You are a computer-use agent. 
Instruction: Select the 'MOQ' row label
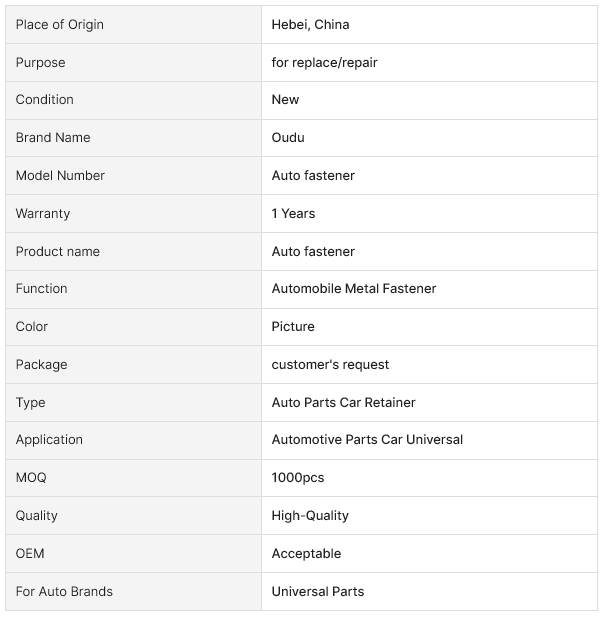click(x=31, y=477)
